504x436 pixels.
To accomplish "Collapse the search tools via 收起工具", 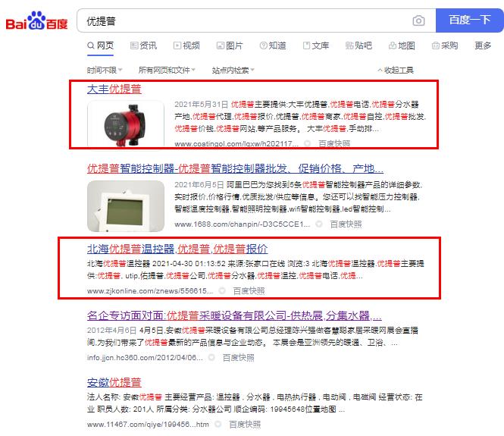I will (396, 70).
